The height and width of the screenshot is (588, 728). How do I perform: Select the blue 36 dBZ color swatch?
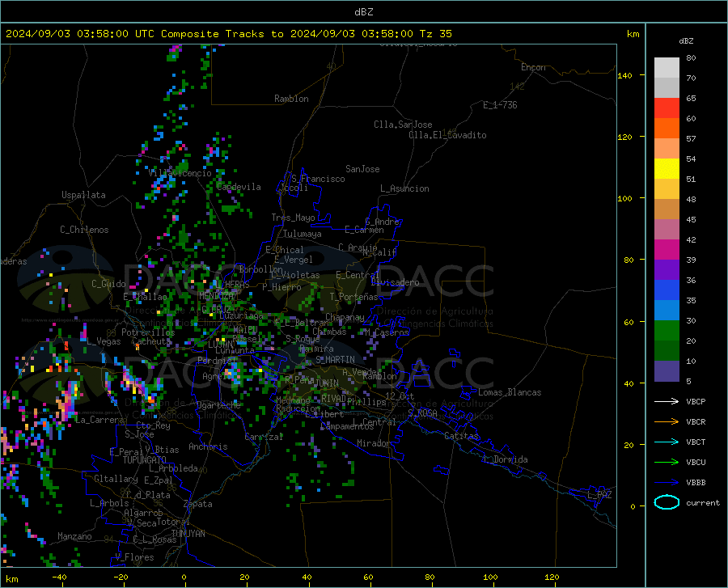coord(667,290)
